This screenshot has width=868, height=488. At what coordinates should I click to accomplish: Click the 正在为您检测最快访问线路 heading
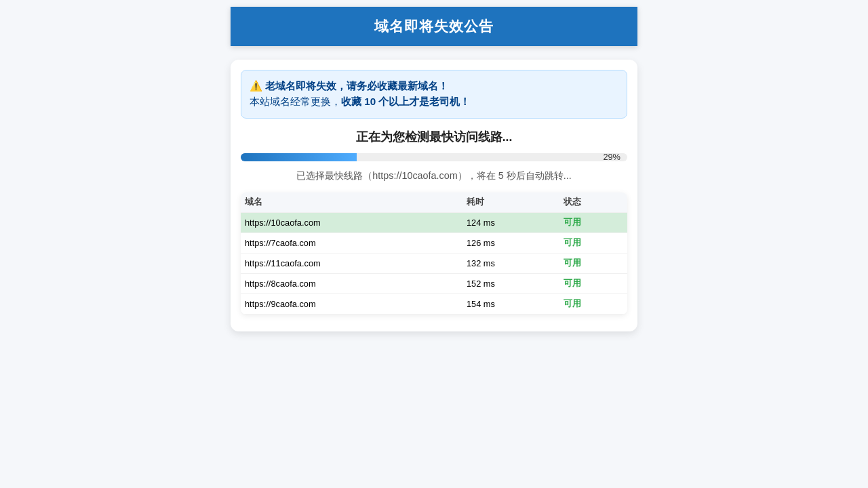(434, 137)
